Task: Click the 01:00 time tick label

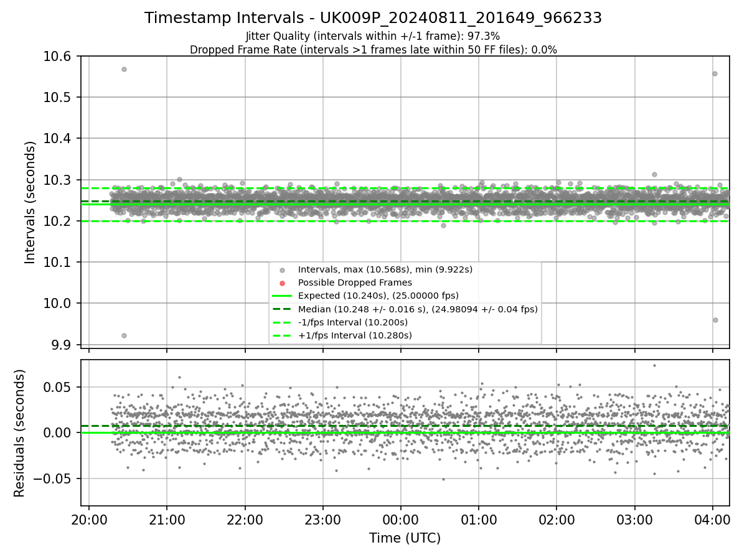Action: coord(479,519)
